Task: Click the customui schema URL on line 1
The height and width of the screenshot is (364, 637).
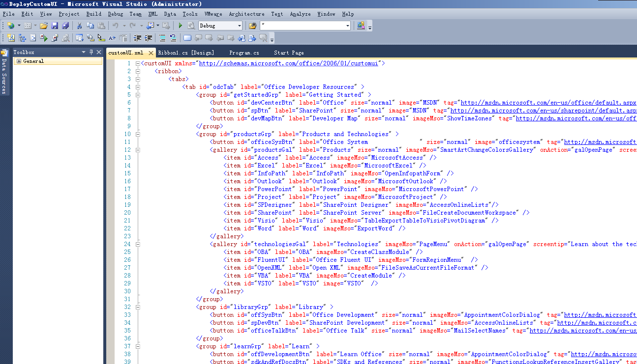Action: pyautogui.click(x=289, y=63)
